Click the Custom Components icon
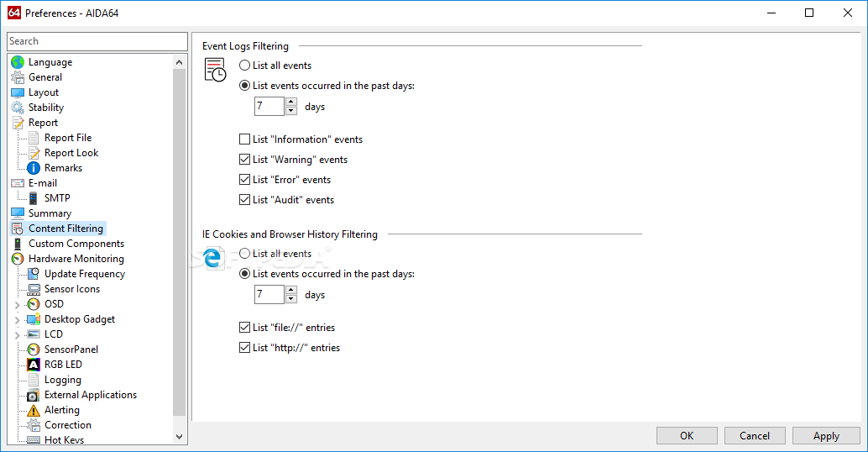The image size is (868, 452). [x=18, y=243]
